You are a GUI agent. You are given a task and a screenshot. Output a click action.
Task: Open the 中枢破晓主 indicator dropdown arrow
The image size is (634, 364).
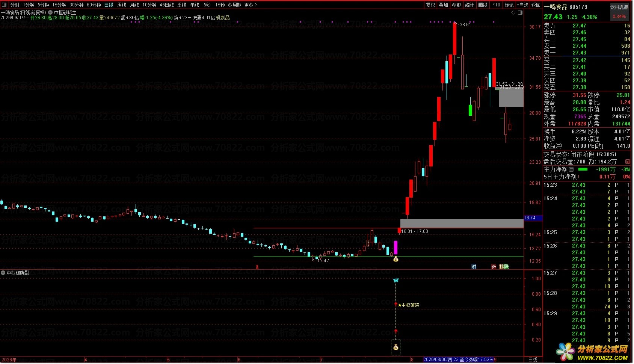pos(50,12)
